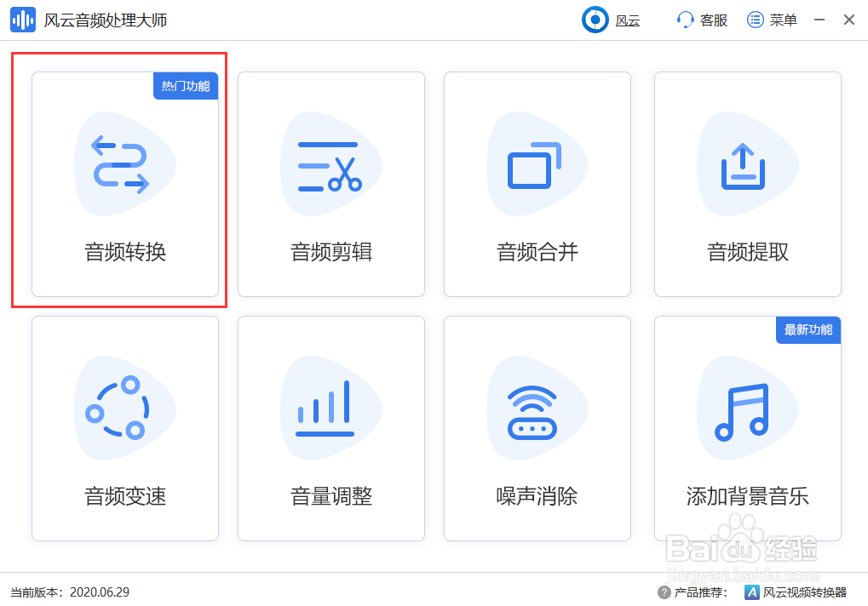Launch the 音频提取 audio extraction tool

[747, 184]
